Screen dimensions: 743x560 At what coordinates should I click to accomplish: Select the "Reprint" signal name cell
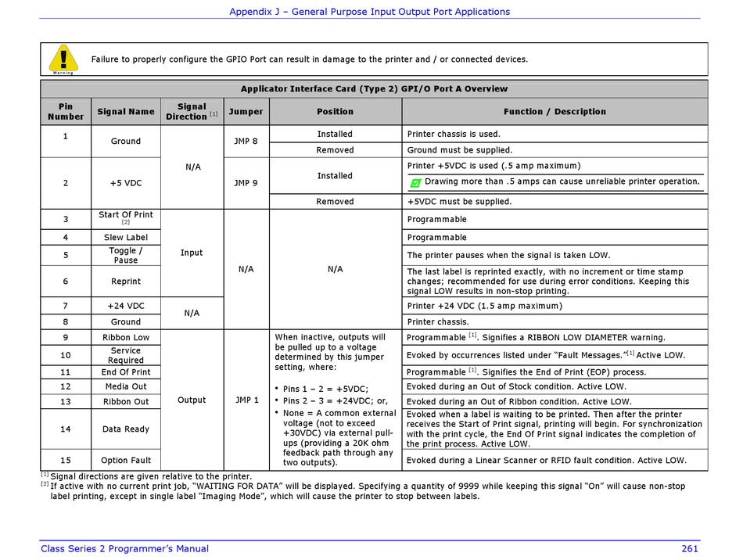coord(126,282)
